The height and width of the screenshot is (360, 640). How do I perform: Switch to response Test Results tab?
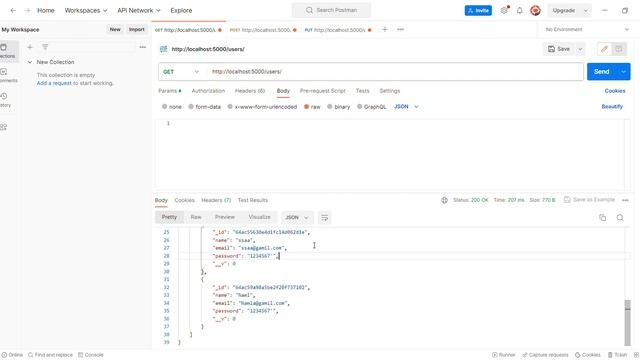[x=253, y=200]
